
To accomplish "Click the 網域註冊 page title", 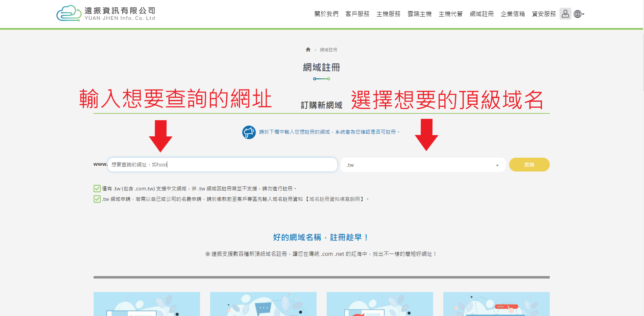I will (x=322, y=68).
